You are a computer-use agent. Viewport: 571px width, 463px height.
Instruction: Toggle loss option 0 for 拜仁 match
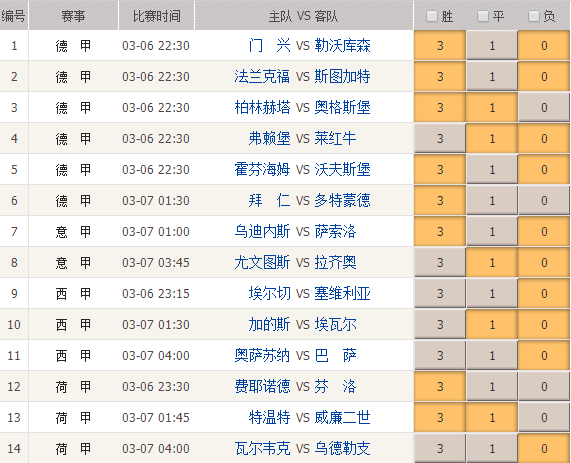point(544,200)
